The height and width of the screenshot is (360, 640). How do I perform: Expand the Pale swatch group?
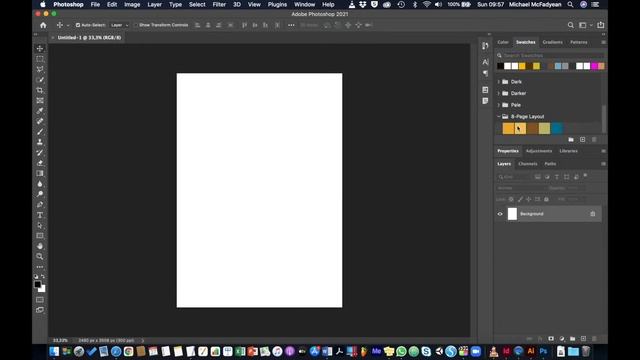[498, 105]
